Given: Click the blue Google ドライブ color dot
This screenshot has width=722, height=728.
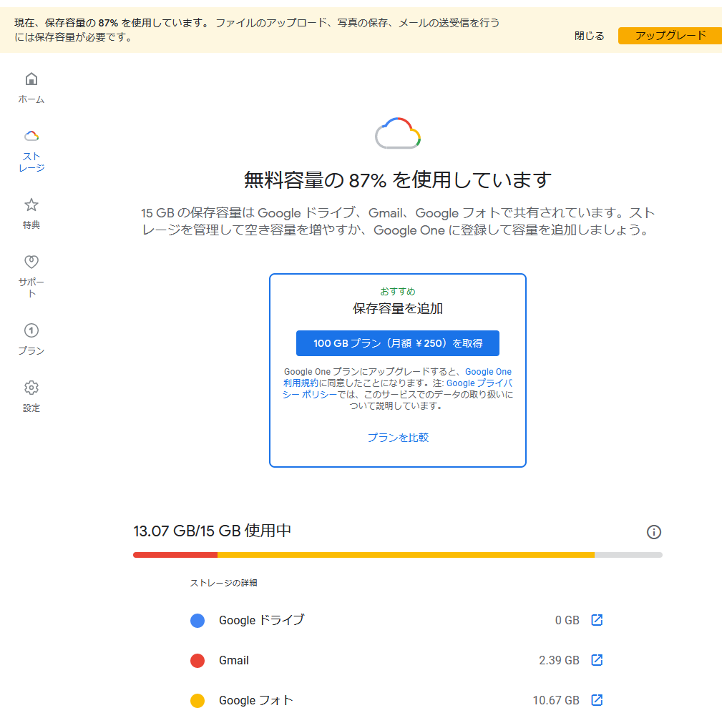Looking at the screenshot, I should pyautogui.click(x=197, y=620).
